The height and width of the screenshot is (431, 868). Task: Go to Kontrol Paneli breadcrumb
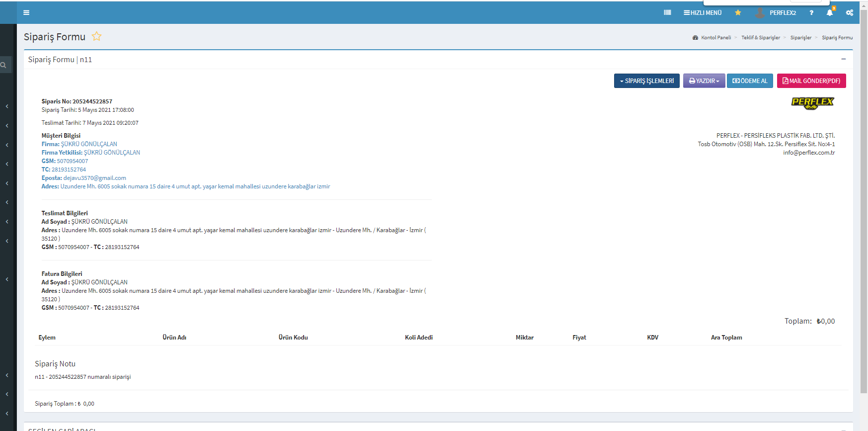pos(715,38)
